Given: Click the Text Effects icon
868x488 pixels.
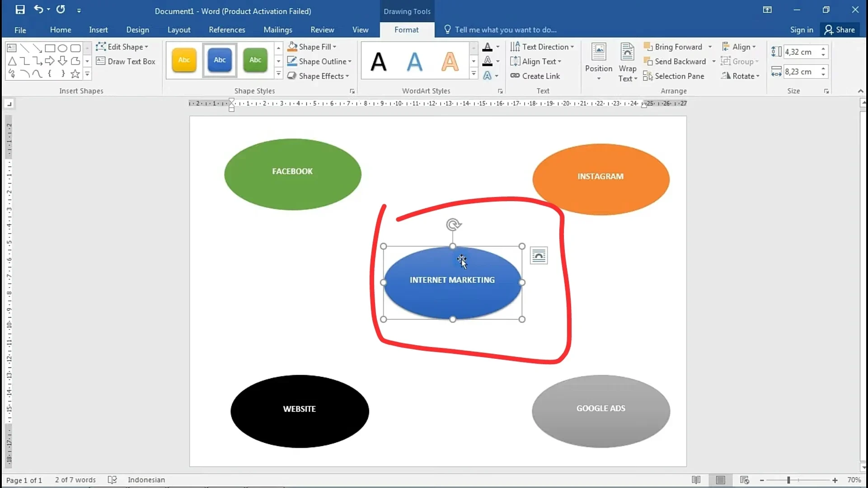Looking at the screenshot, I should pyautogui.click(x=487, y=75).
